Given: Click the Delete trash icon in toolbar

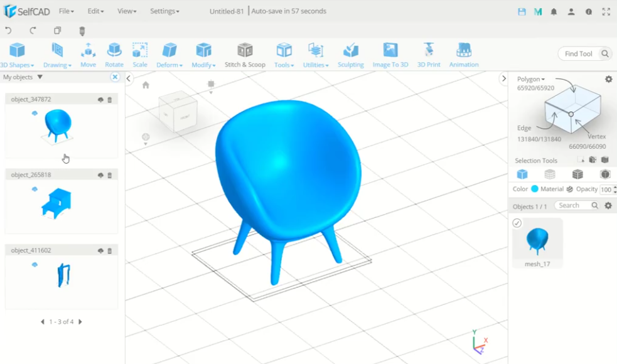Looking at the screenshot, I should 82,31.
